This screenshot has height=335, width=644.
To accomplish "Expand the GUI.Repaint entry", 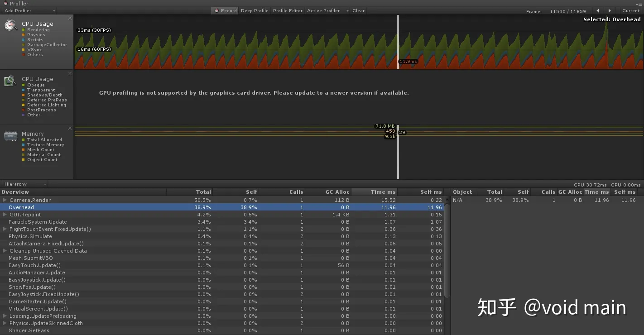I will [x=5, y=215].
